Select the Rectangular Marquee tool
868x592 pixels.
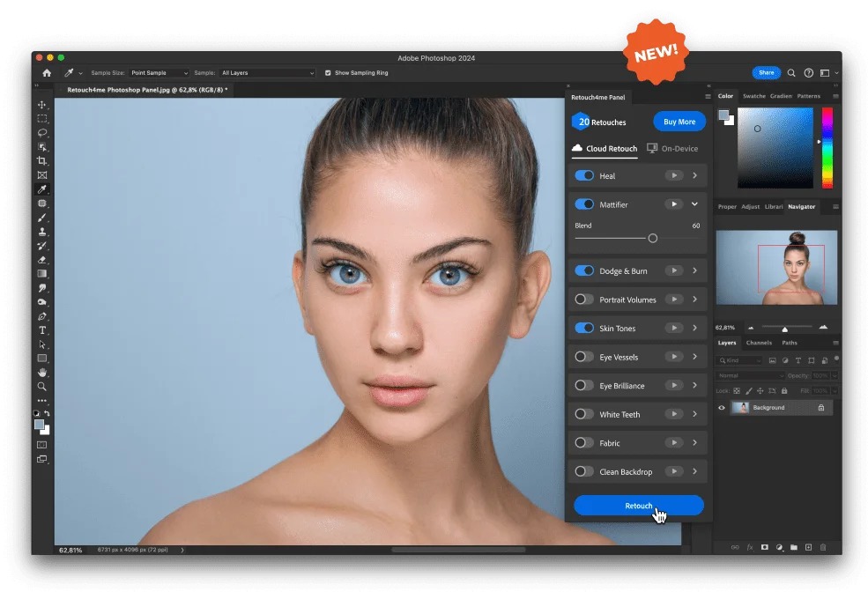click(42, 118)
